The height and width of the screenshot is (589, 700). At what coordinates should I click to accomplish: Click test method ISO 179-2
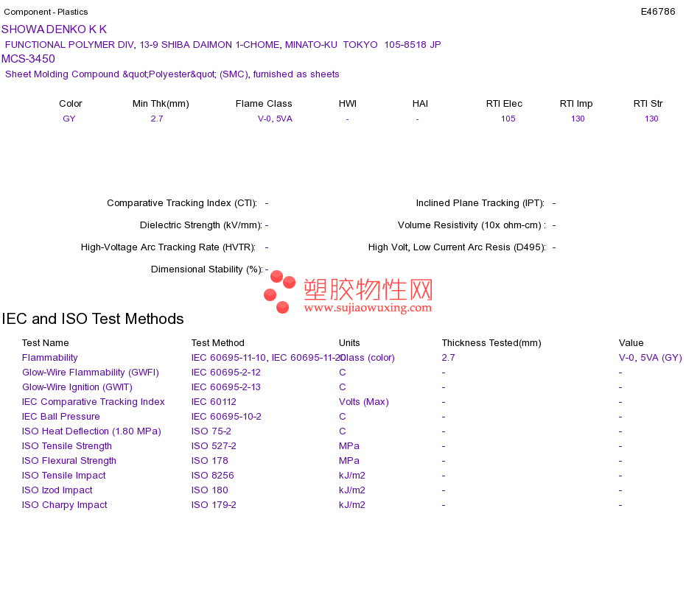(214, 505)
